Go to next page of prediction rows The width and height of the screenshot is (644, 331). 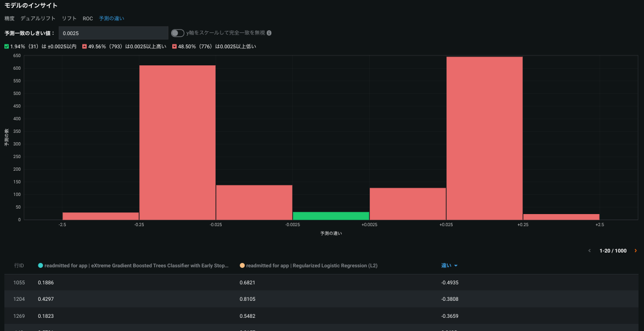tap(635, 251)
